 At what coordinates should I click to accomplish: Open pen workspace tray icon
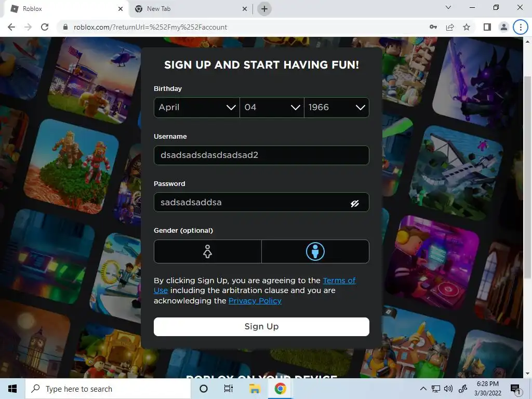coord(462,389)
